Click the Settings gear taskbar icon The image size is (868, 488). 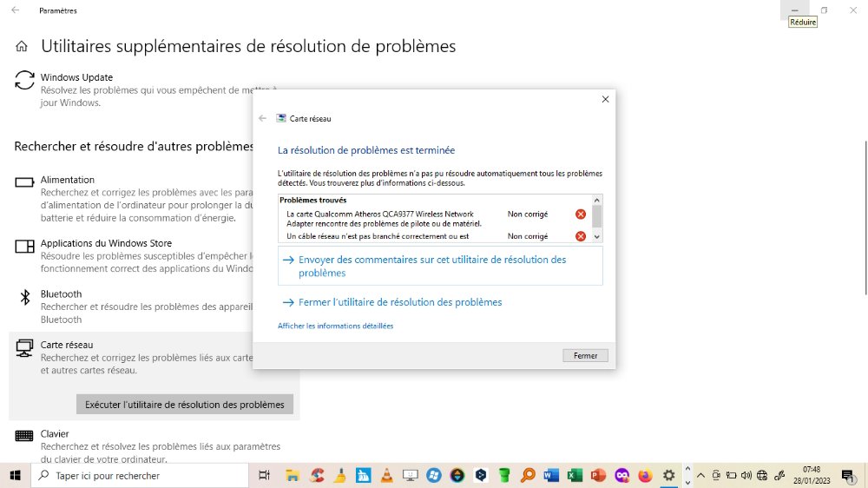click(668, 475)
